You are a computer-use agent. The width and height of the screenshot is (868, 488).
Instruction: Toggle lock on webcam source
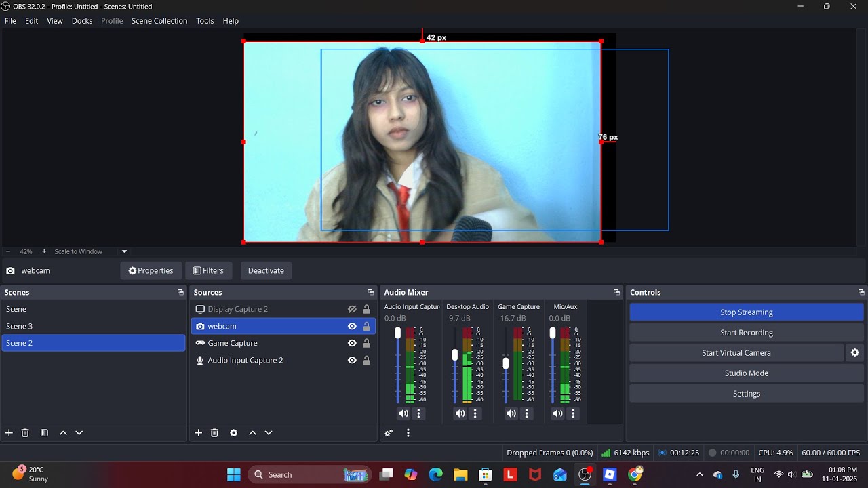click(366, 326)
